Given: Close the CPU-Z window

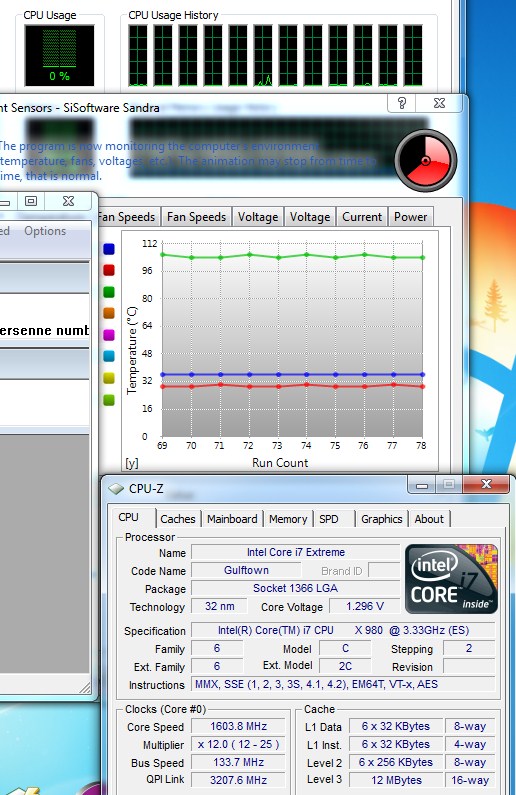Looking at the screenshot, I should [x=486, y=484].
